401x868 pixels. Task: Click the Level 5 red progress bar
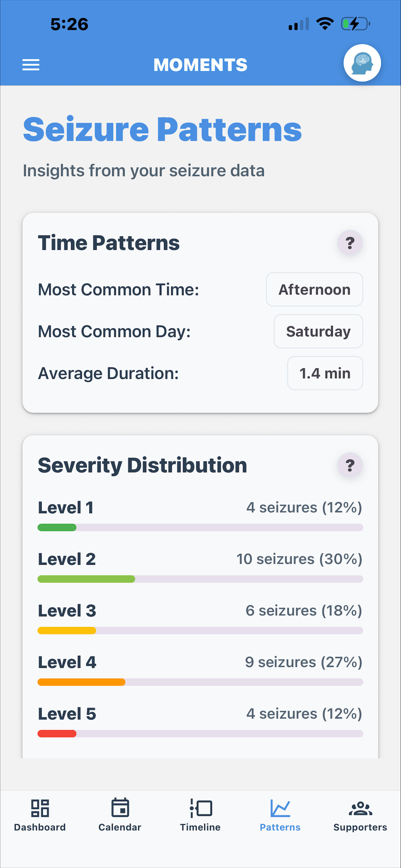[57, 733]
